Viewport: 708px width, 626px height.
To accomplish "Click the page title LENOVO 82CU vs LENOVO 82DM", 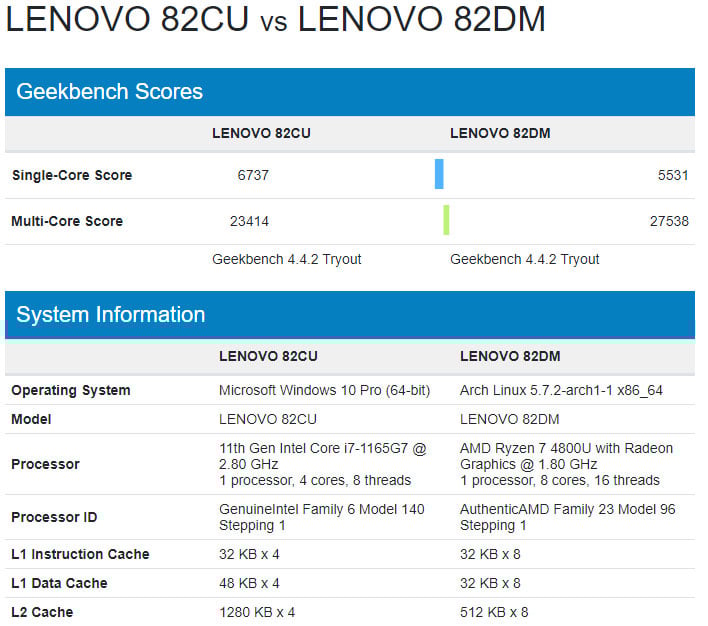I will [275, 19].
